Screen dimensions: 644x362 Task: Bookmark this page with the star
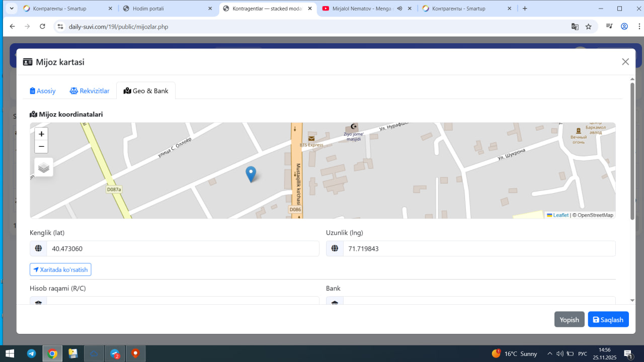[588, 27]
